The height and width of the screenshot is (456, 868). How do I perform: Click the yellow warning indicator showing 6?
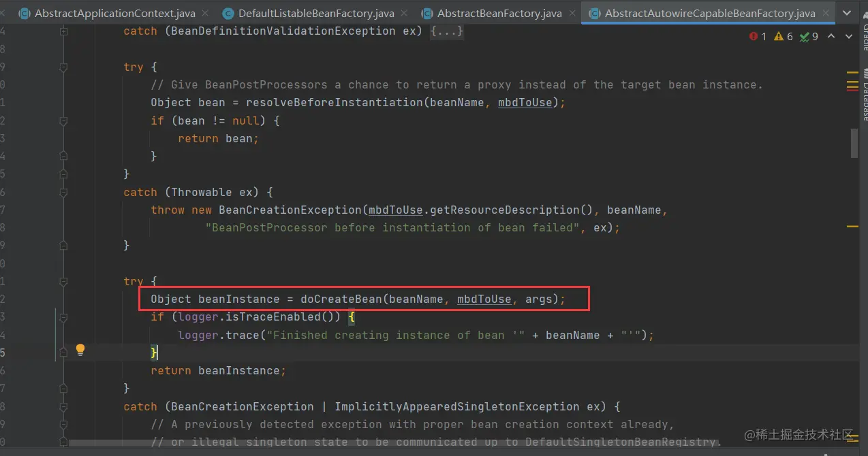(784, 36)
